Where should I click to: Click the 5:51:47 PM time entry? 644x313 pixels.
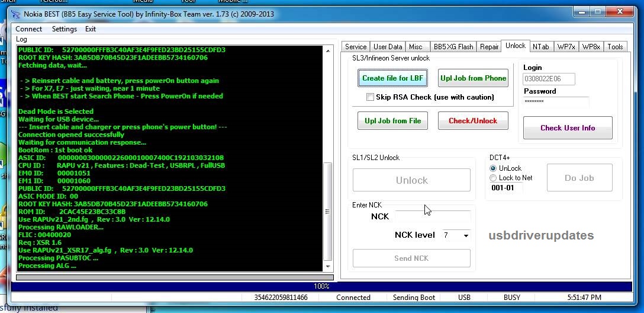pyautogui.click(x=584, y=298)
